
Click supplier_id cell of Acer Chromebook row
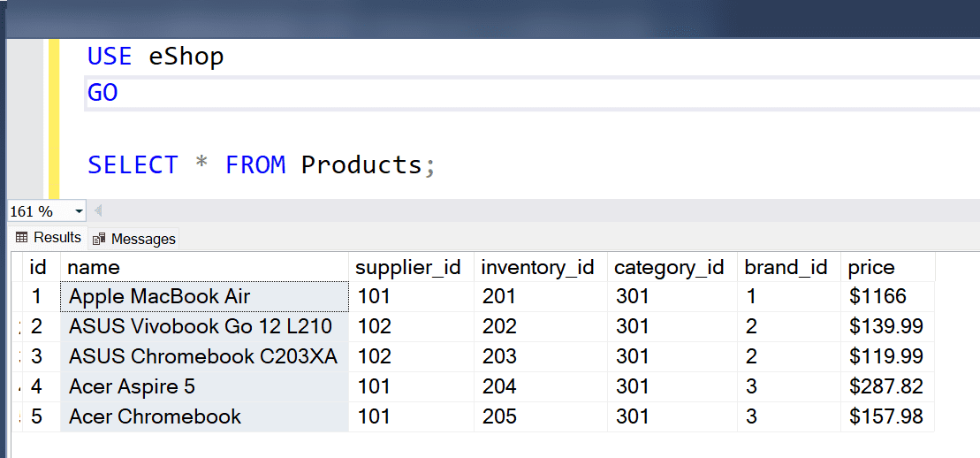coord(411,416)
